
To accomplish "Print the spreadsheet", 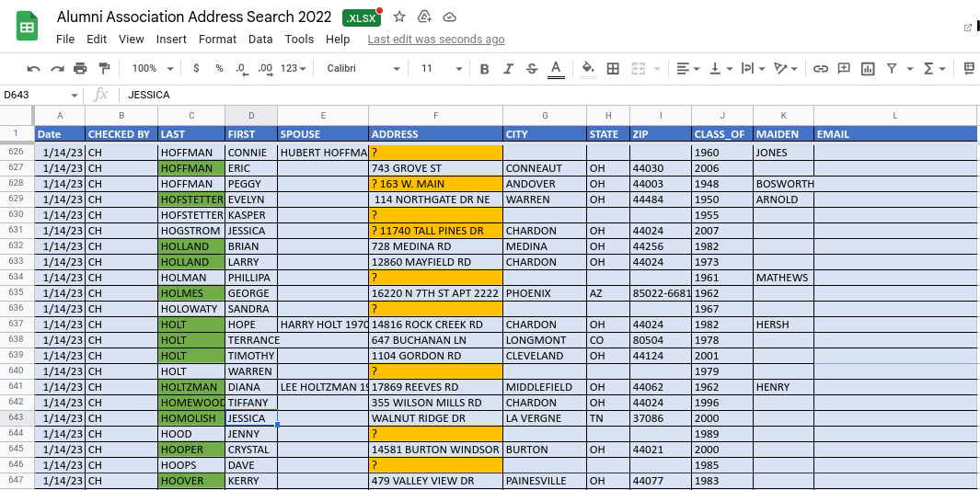I will 81,69.
